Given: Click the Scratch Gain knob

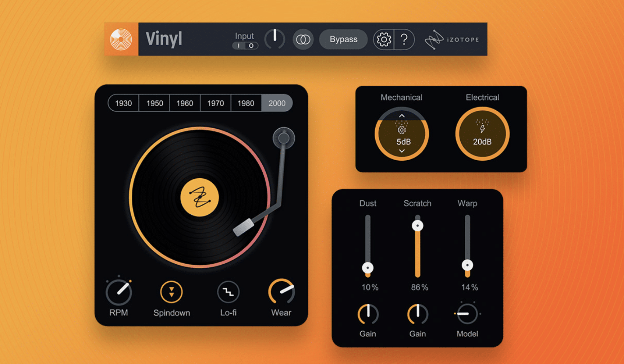Looking at the screenshot, I should pos(418,314).
